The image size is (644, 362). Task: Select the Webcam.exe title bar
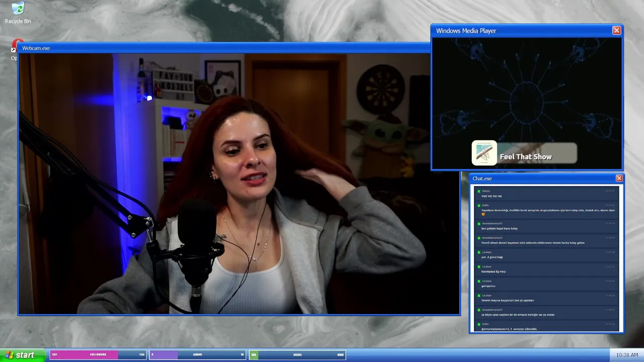pyautogui.click(x=224, y=48)
